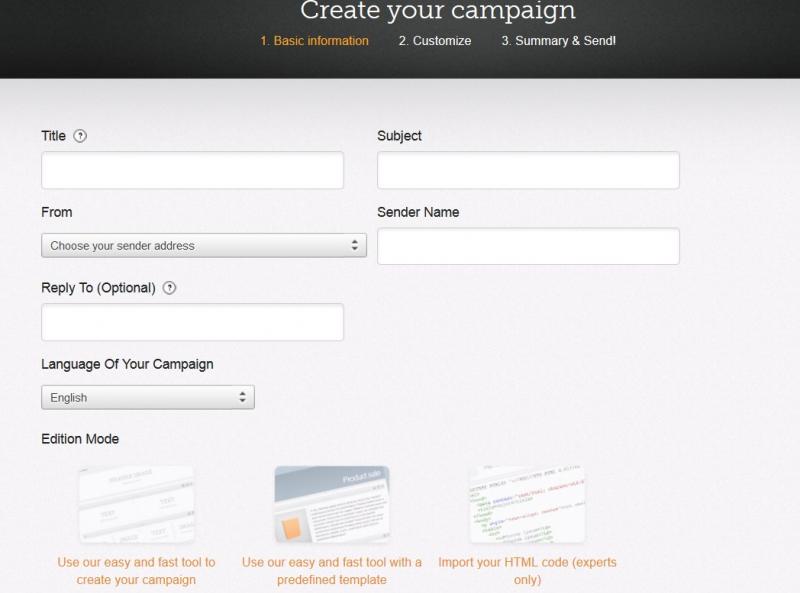Open the sender address dropdown
The height and width of the screenshot is (593, 800).
point(204,245)
